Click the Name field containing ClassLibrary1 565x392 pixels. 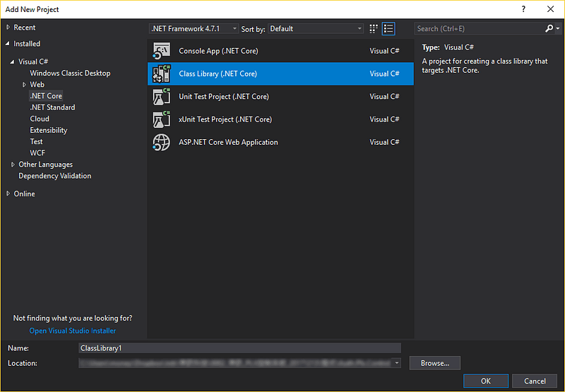pos(239,348)
